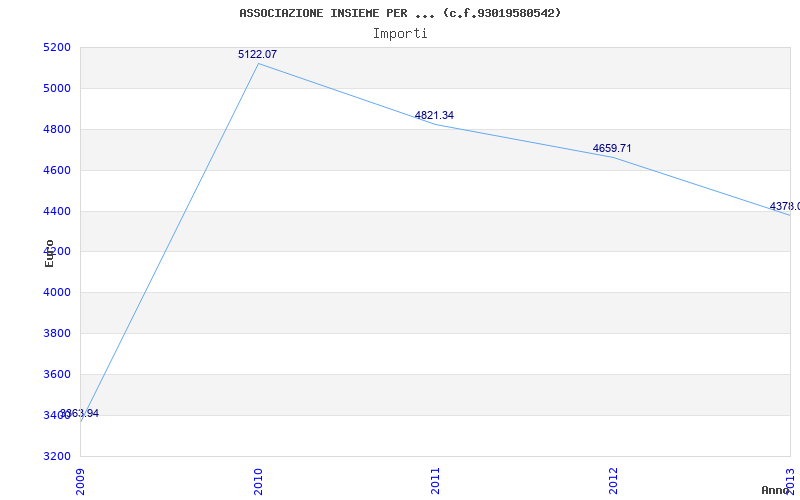The image size is (800, 500).
Task: Click the 3363.94 data label
Action: (x=80, y=413)
